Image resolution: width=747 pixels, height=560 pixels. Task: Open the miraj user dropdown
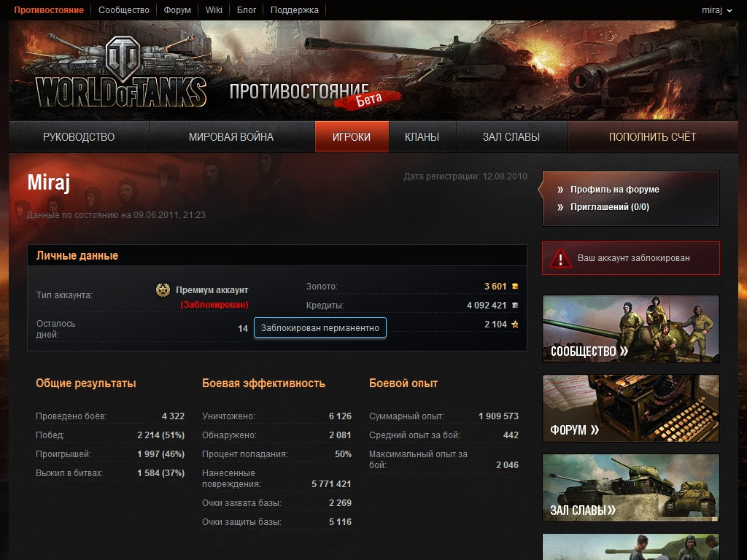click(x=716, y=10)
